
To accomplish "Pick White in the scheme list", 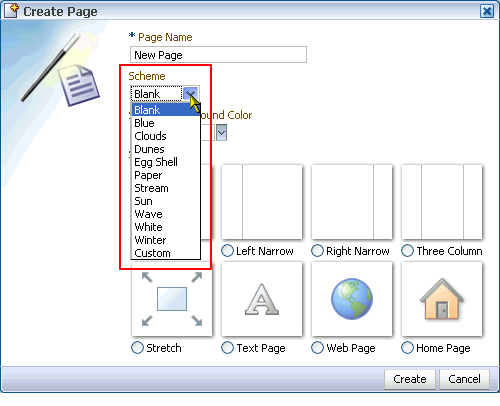I will pos(166,227).
